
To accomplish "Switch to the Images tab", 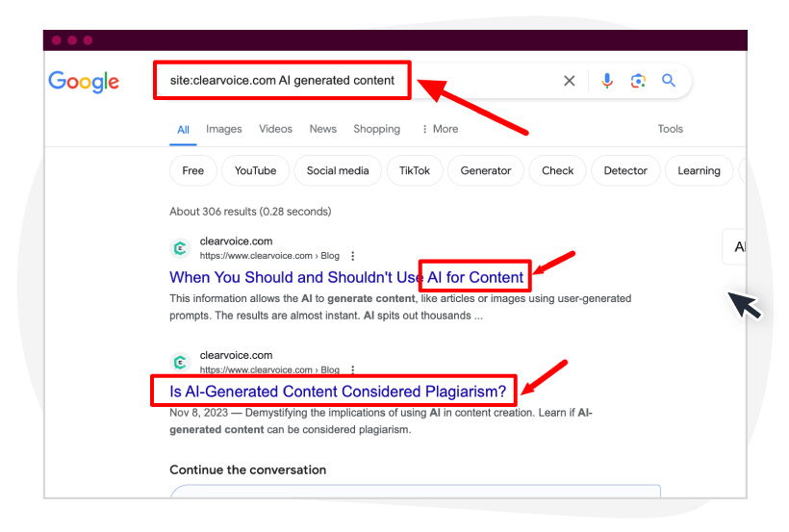I will pyautogui.click(x=224, y=129).
